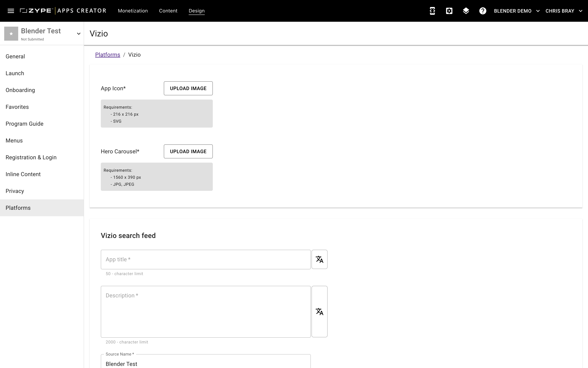The height and width of the screenshot is (368, 588).
Task: Expand the Blender Test app selector
Action: (78, 34)
